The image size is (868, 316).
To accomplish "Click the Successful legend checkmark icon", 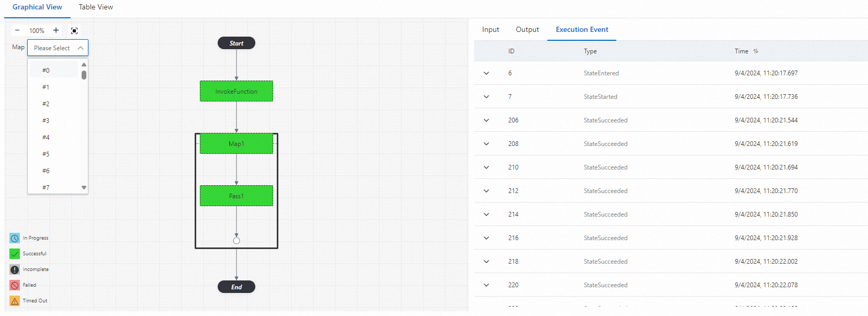I will pyautogui.click(x=15, y=254).
